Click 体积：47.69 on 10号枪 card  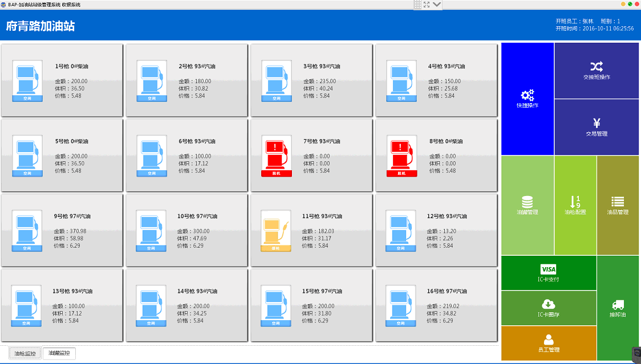(192, 239)
